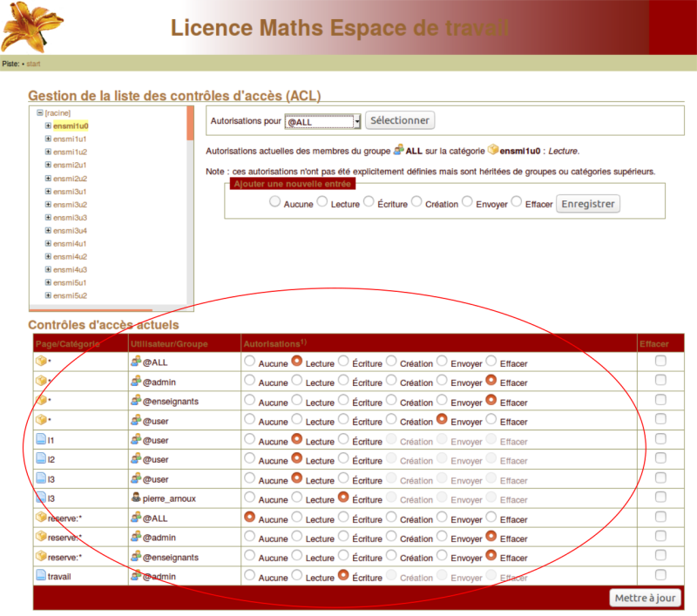Click the orange lily logo image

(x=33, y=27)
